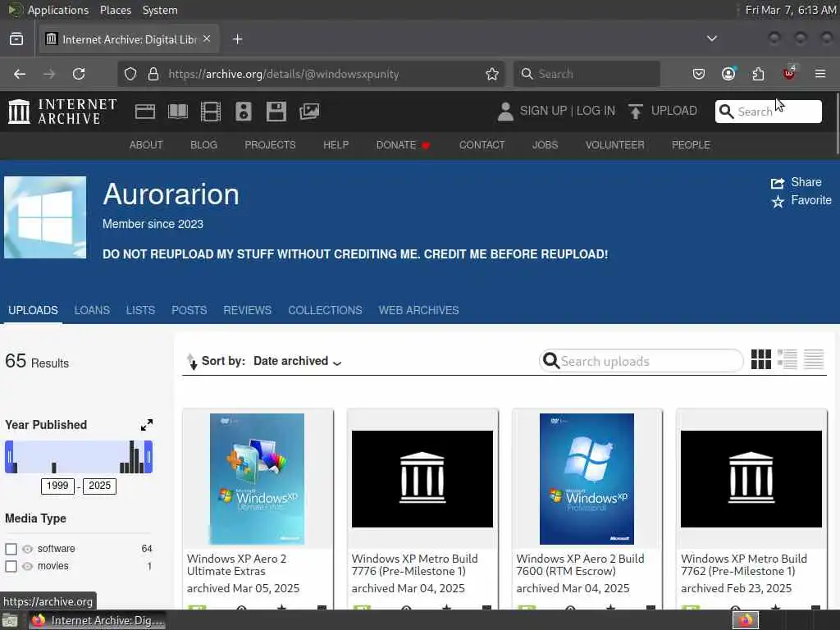Switch to the COLLECTIONS tab
The image size is (840, 630).
pyautogui.click(x=325, y=311)
